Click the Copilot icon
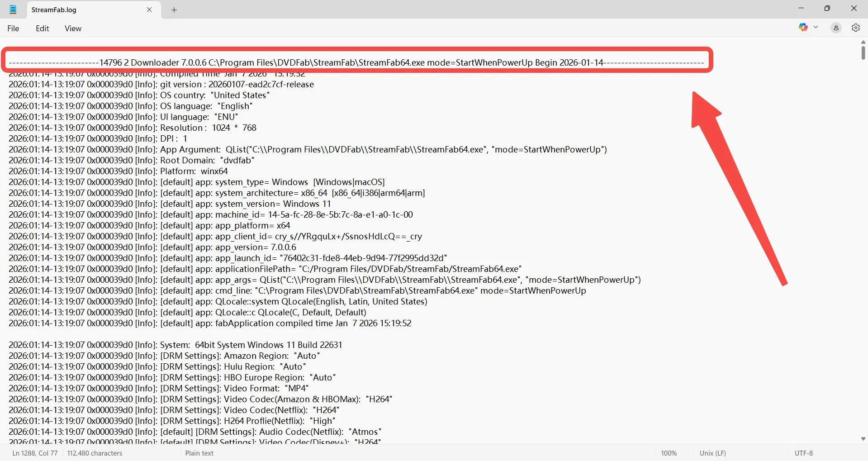 coord(803,28)
